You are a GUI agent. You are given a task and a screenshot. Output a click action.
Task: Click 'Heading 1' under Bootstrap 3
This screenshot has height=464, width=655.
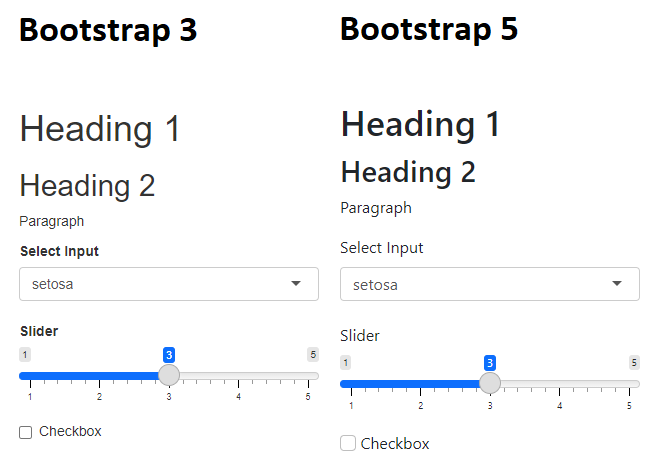point(100,129)
